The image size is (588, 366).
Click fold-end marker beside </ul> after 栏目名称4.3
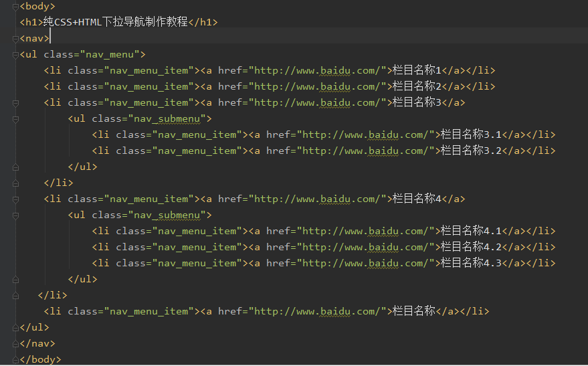pyautogui.click(x=16, y=280)
